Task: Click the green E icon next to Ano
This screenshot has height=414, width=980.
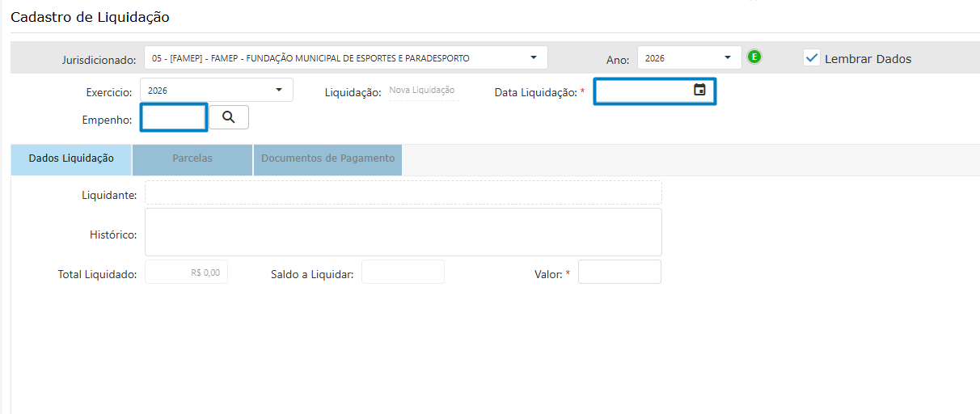Action: pyautogui.click(x=754, y=57)
